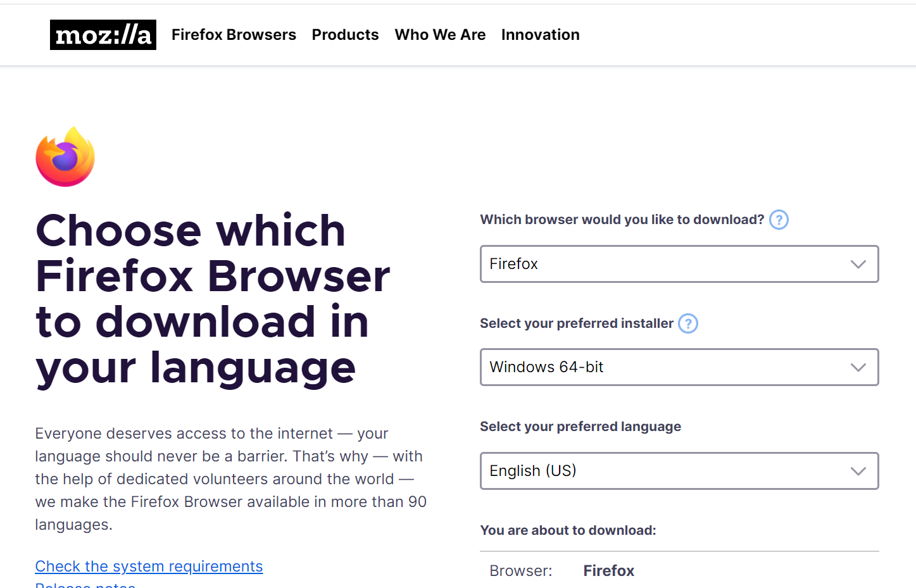
Task: Click the Everyone deserves access paragraph
Action: [230, 479]
